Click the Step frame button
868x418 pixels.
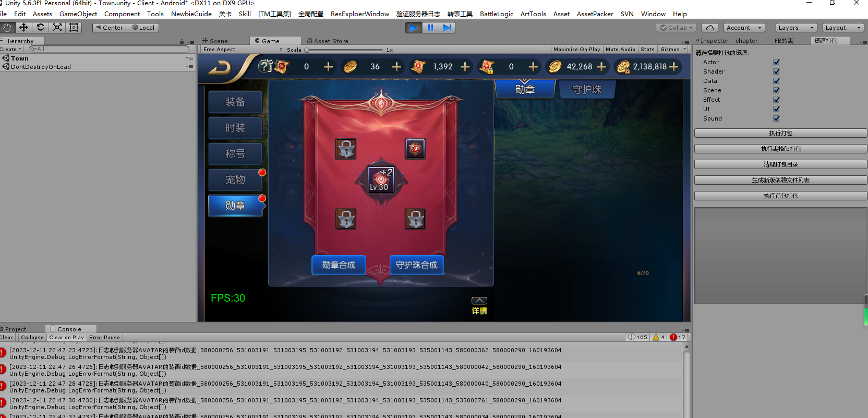tap(447, 28)
